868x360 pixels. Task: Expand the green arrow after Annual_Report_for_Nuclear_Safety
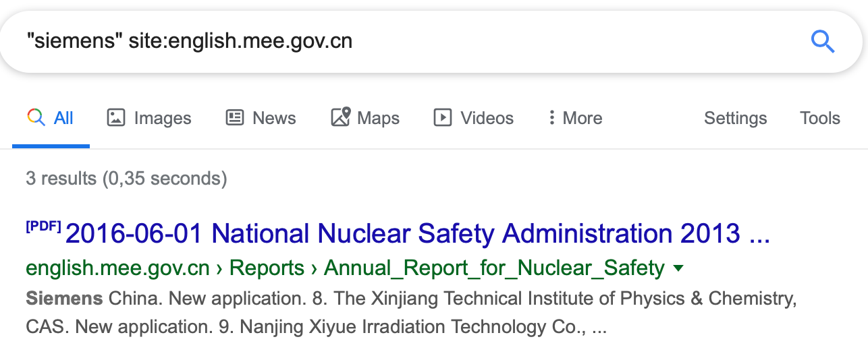678,269
